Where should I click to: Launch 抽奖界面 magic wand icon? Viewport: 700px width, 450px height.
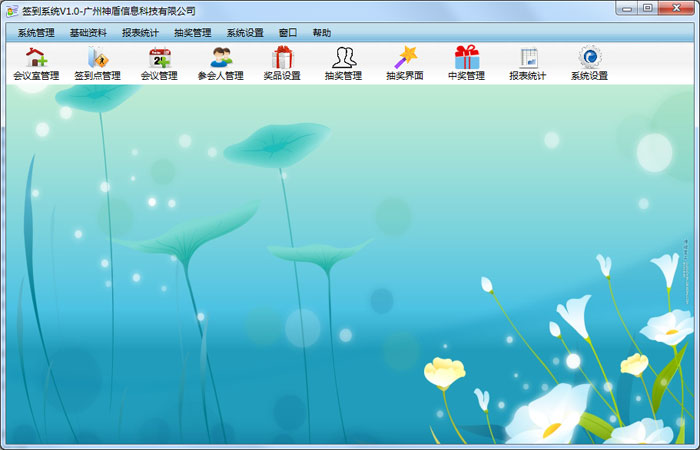(x=405, y=58)
